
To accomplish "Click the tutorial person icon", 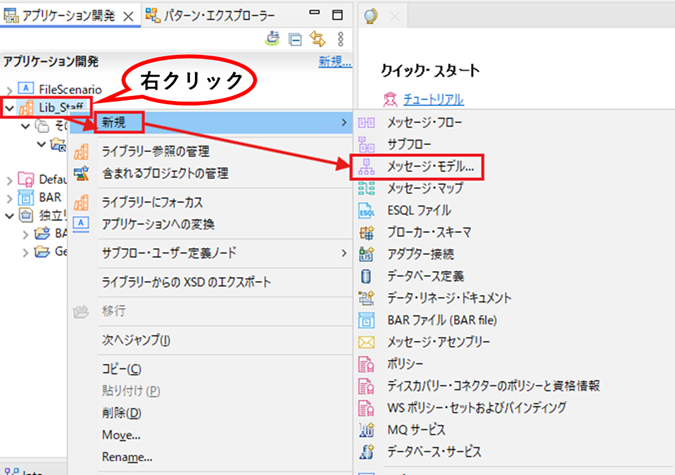I will click(x=390, y=99).
